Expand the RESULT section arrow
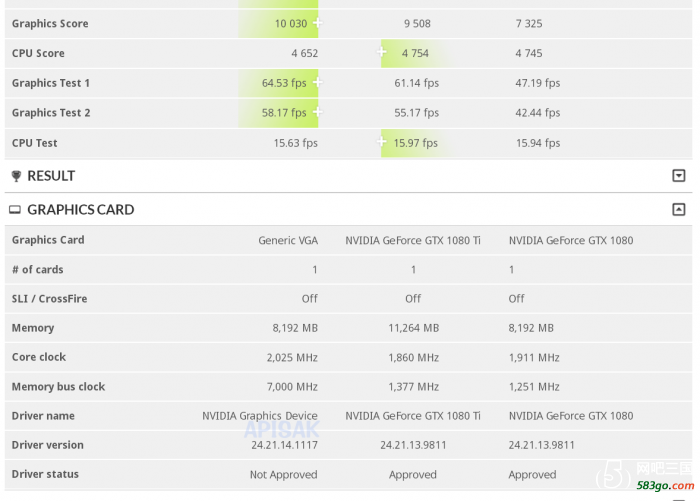The height and width of the screenshot is (501, 700). click(x=679, y=175)
